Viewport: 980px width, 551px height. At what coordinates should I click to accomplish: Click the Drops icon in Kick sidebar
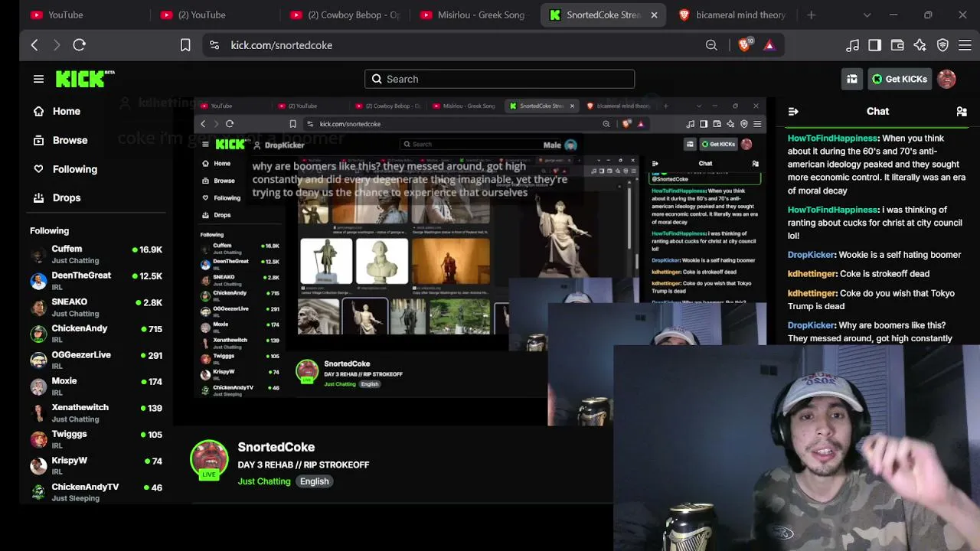38,197
